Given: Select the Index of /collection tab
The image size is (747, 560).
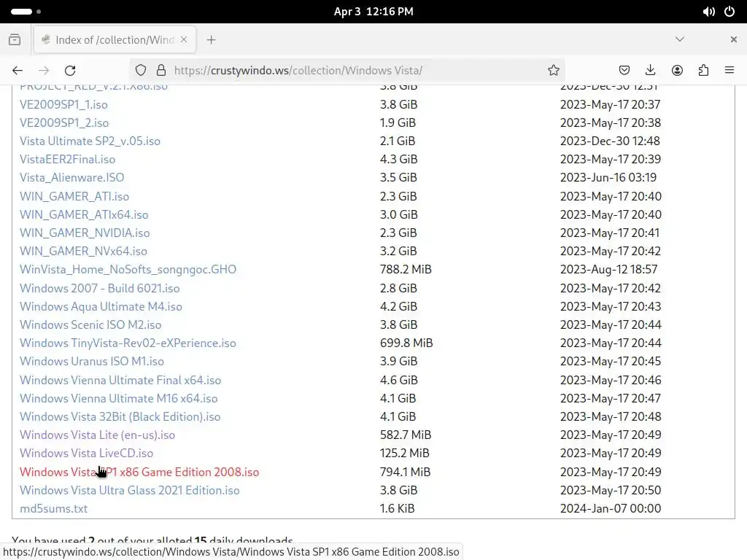Looking at the screenshot, I should (115, 40).
